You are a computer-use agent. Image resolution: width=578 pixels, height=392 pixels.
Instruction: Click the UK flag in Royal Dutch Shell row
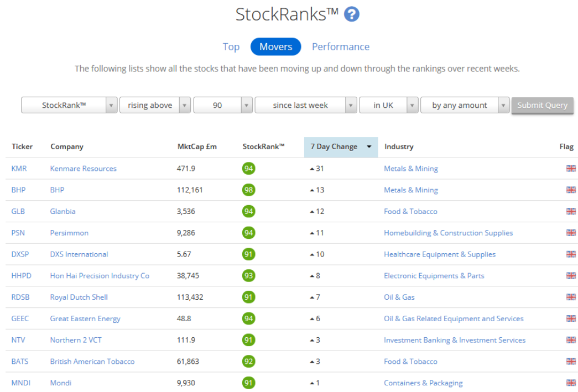pos(571,297)
